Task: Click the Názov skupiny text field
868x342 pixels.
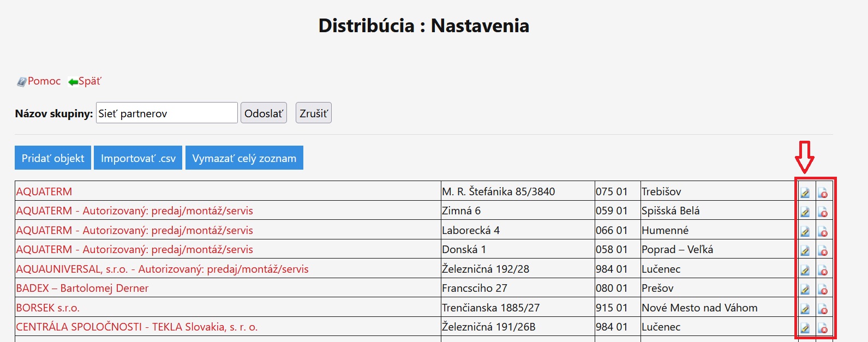Action: point(166,113)
